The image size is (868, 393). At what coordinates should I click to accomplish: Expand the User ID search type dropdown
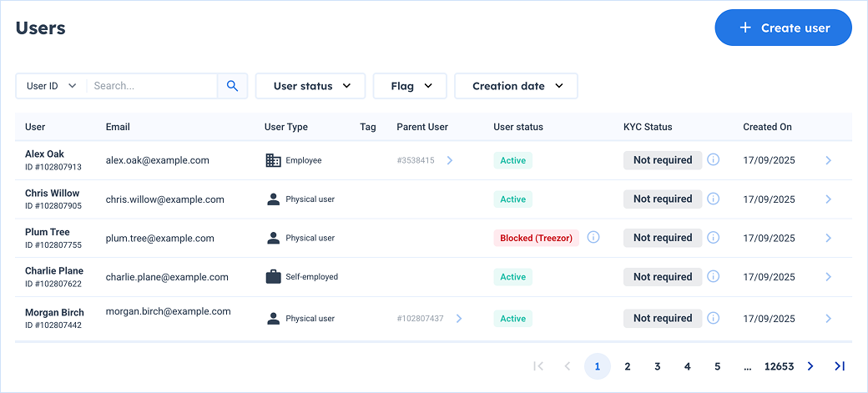click(x=52, y=86)
